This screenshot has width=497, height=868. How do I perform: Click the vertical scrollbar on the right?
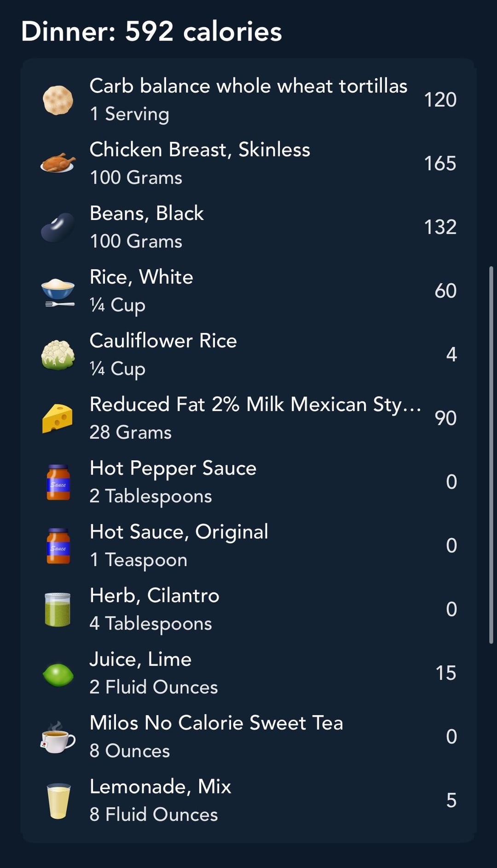491,455
